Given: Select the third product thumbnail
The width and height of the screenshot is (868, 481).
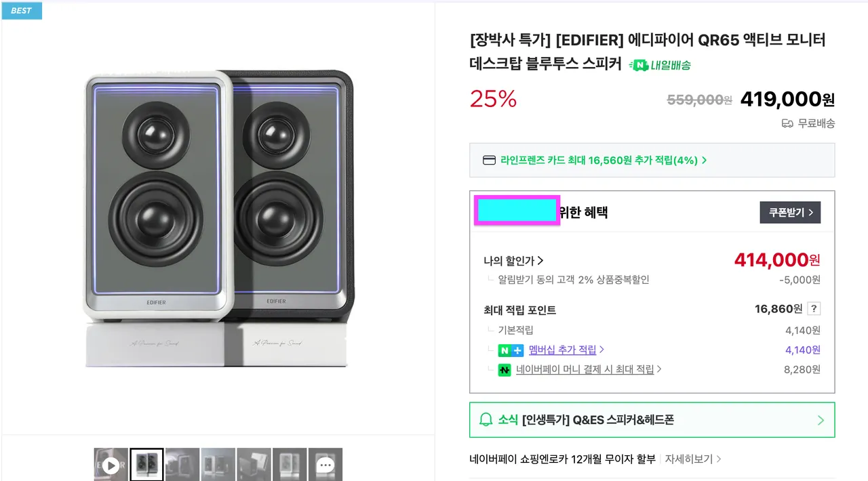Looking at the screenshot, I should [x=182, y=465].
